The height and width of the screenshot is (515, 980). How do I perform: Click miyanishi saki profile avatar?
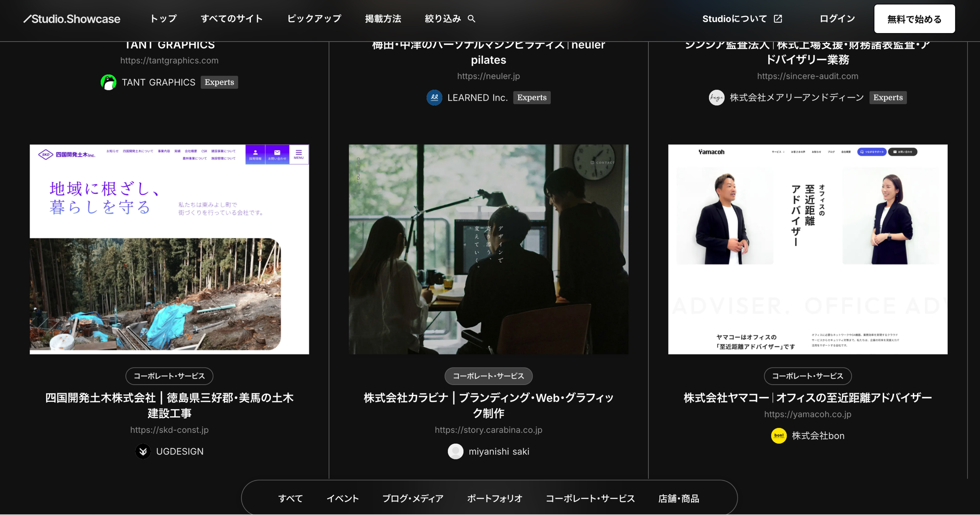455,452
